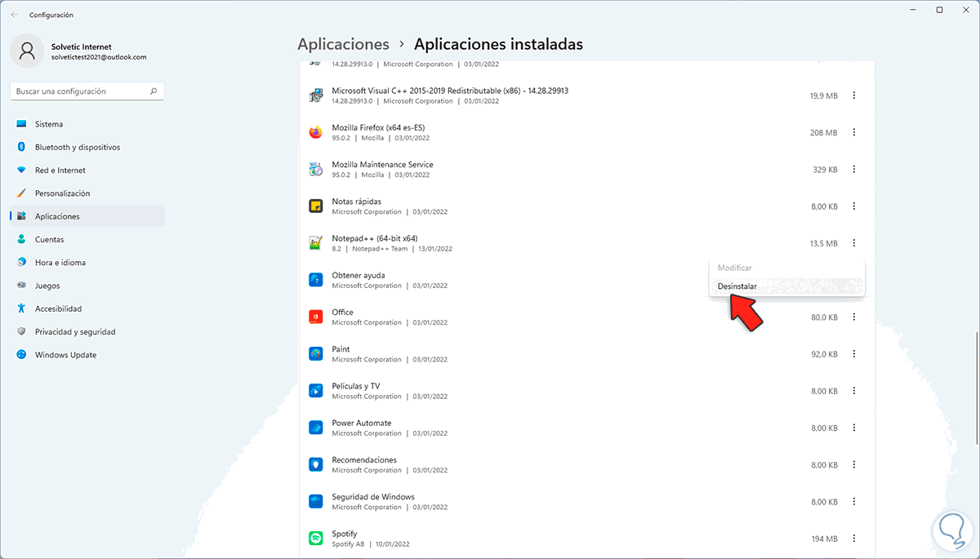This screenshot has height=559, width=980.
Task: Click the Seguridad de Windows icon
Action: pos(316,501)
